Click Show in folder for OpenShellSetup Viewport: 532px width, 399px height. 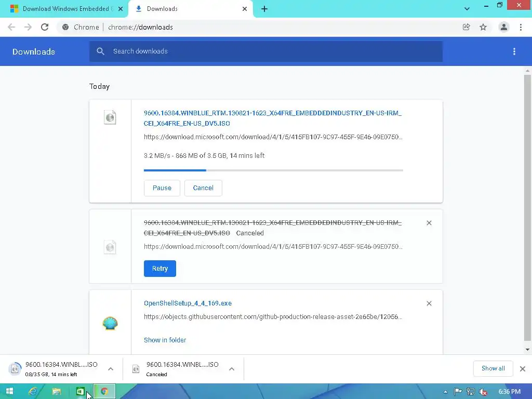point(165,340)
